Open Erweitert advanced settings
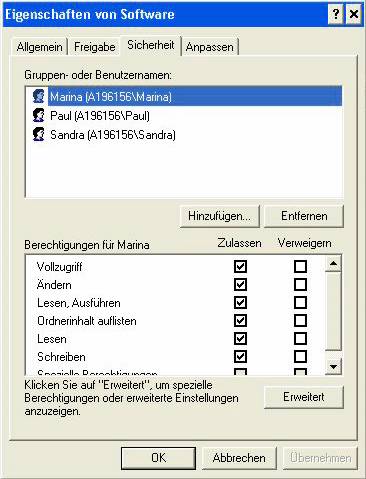 [x=304, y=397]
